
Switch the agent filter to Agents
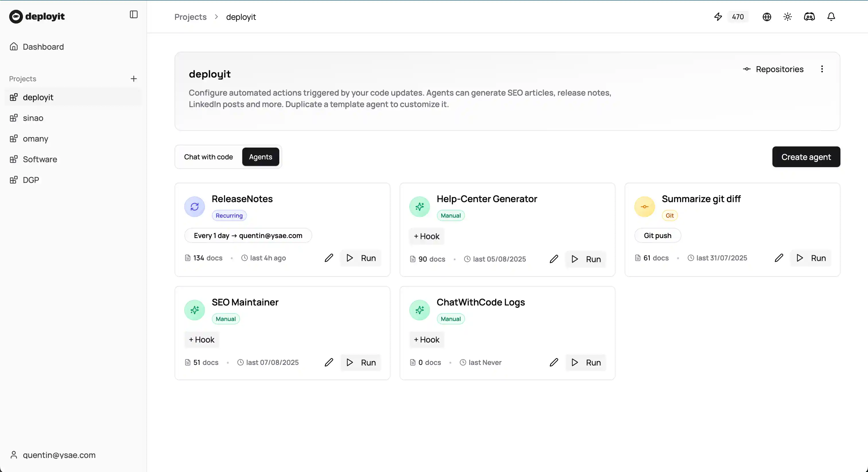tap(260, 156)
